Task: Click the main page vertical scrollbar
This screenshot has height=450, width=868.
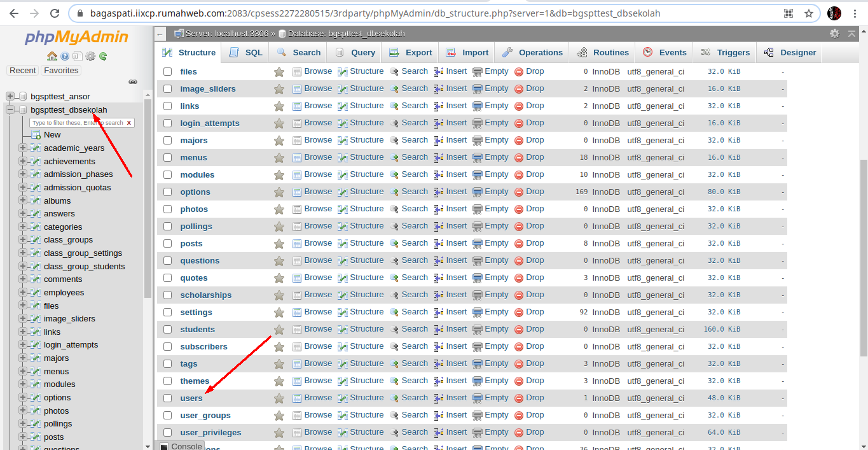Action: [x=863, y=257]
